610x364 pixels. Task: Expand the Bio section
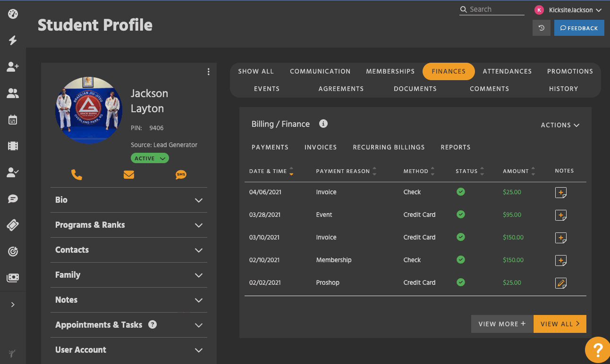pyautogui.click(x=128, y=200)
